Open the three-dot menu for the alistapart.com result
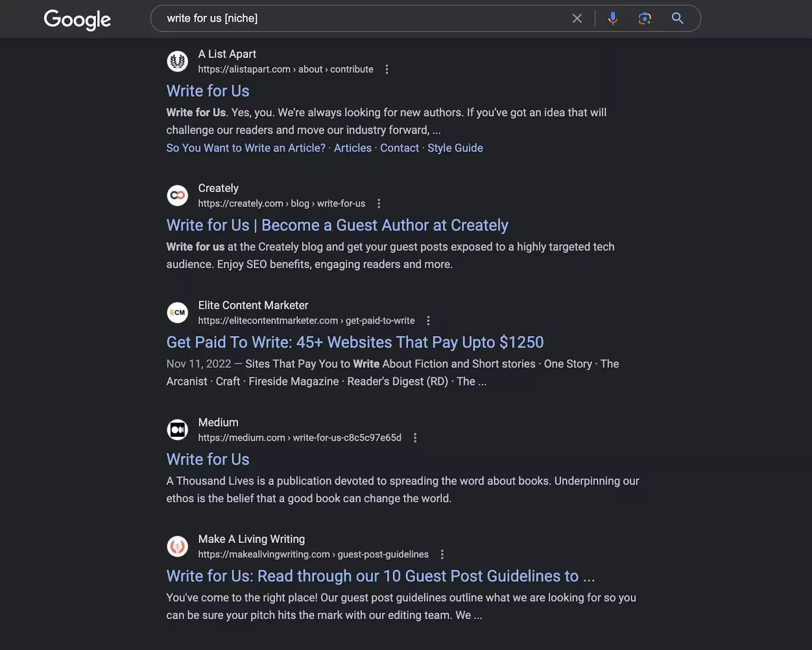 [x=387, y=69]
